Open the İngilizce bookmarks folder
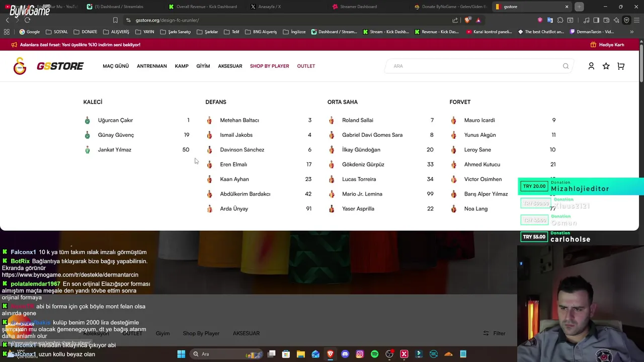This screenshot has height=362, width=644. pos(294,32)
